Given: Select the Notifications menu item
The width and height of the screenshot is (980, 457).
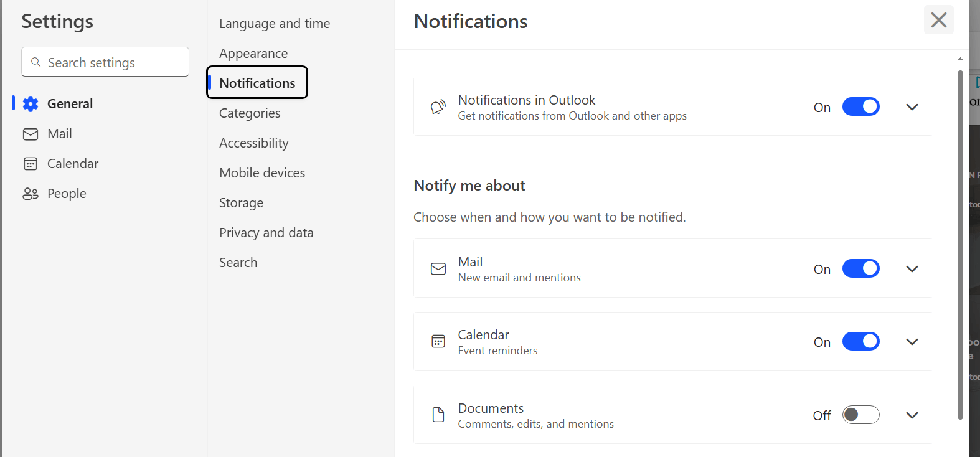Looking at the screenshot, I should click(257, 83).
